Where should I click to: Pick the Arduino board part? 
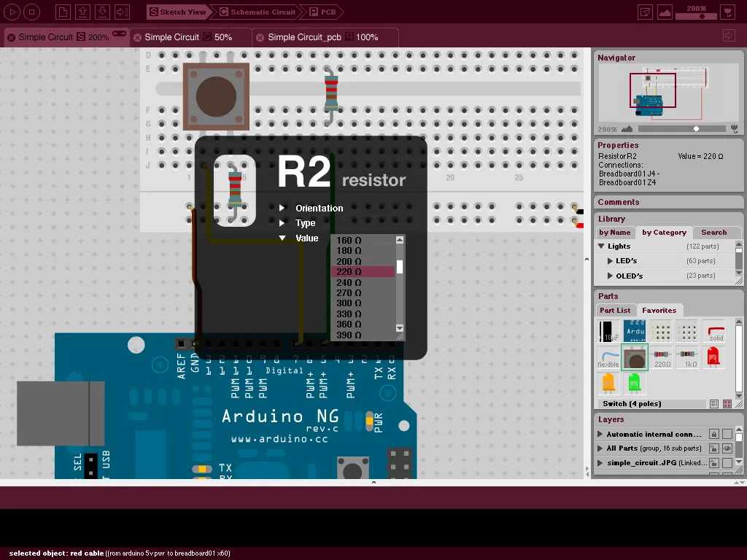click(635, 331)
